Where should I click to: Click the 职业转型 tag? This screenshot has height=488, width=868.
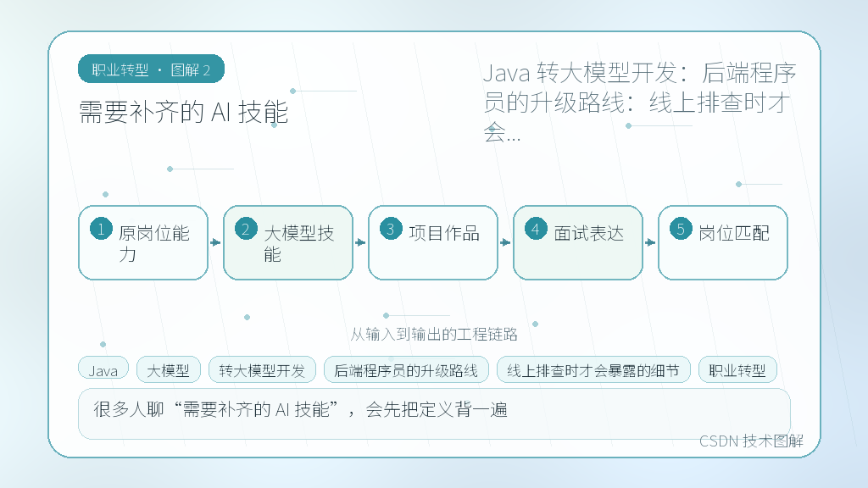pyautogui.click(x=738, y=370)
